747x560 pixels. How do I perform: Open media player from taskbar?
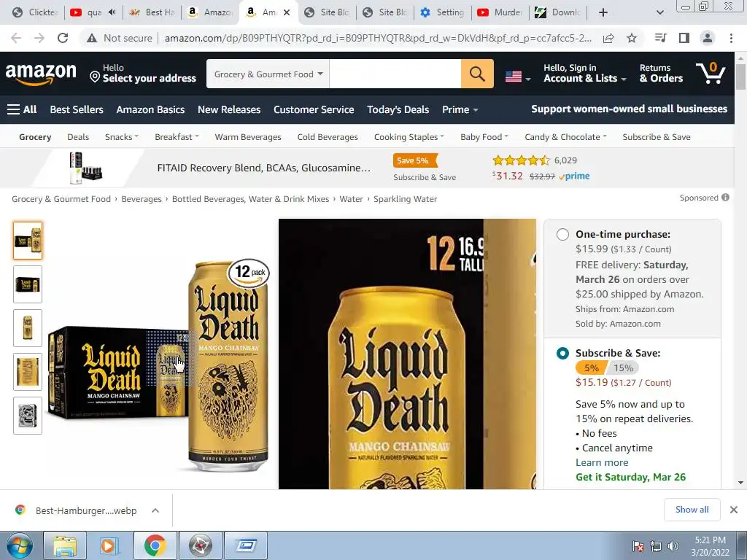point(108,545)
